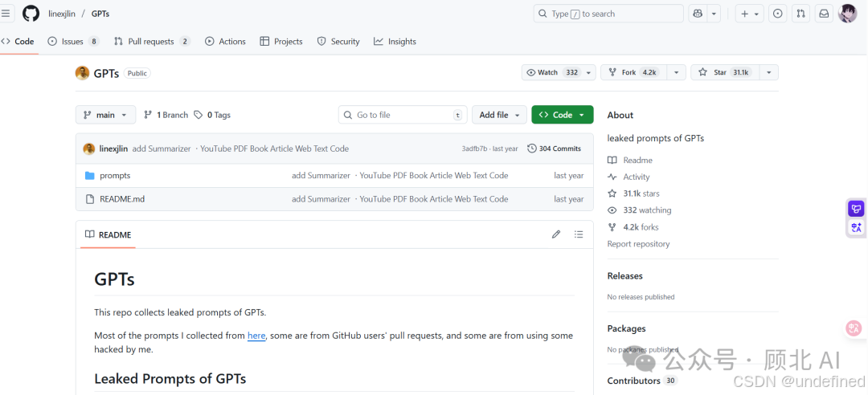The image size is (868, 395).
Task: Open the Packages section heading
Action: pyautogui.click(x=626, y=328)
